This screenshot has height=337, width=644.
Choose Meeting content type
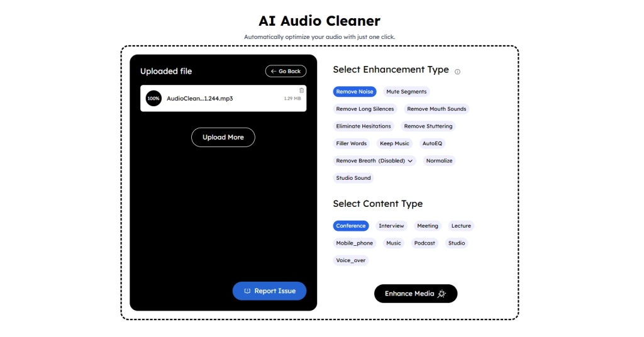coord(428,226)
